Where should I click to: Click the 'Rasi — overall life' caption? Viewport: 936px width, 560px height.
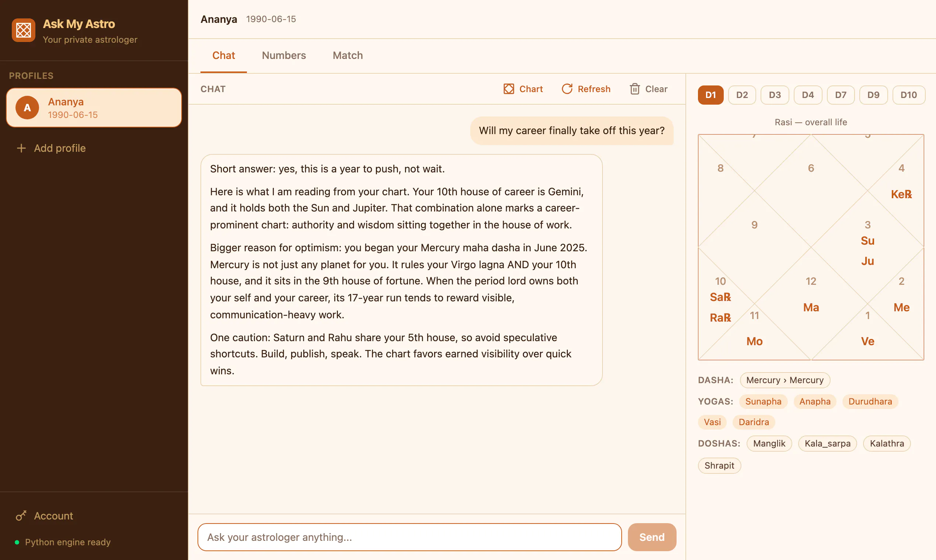(x=811, y=122)
